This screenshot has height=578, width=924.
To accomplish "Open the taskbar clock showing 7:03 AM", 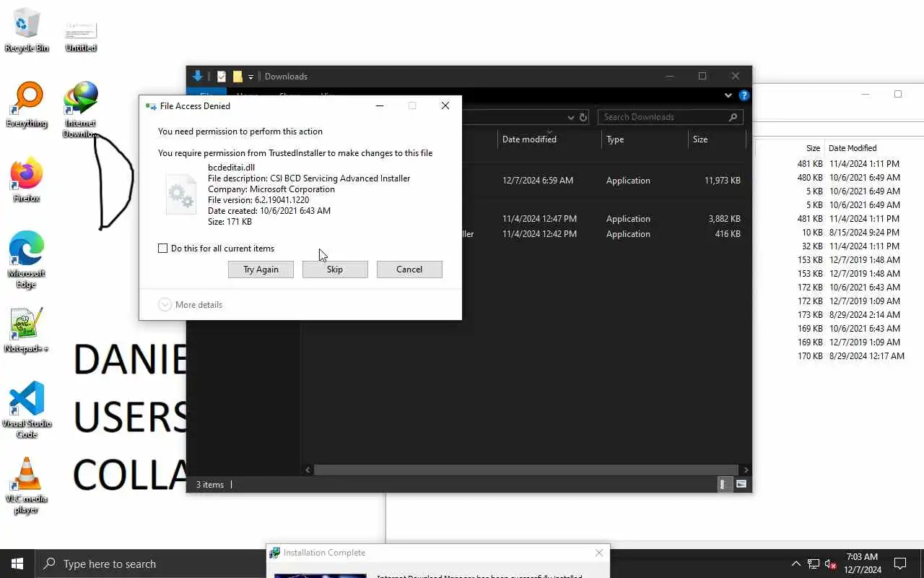I will tap(863, 564).
